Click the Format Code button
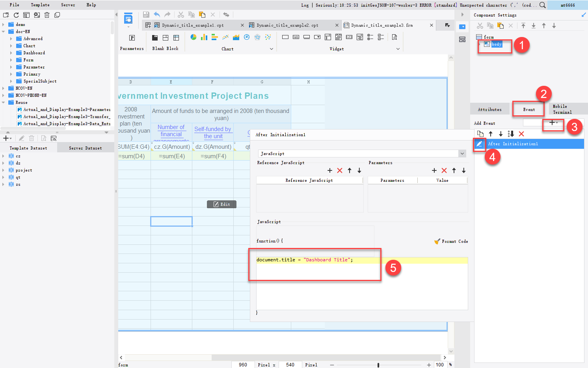Viewport: 588px width, 368px height. tap(451, 241)
